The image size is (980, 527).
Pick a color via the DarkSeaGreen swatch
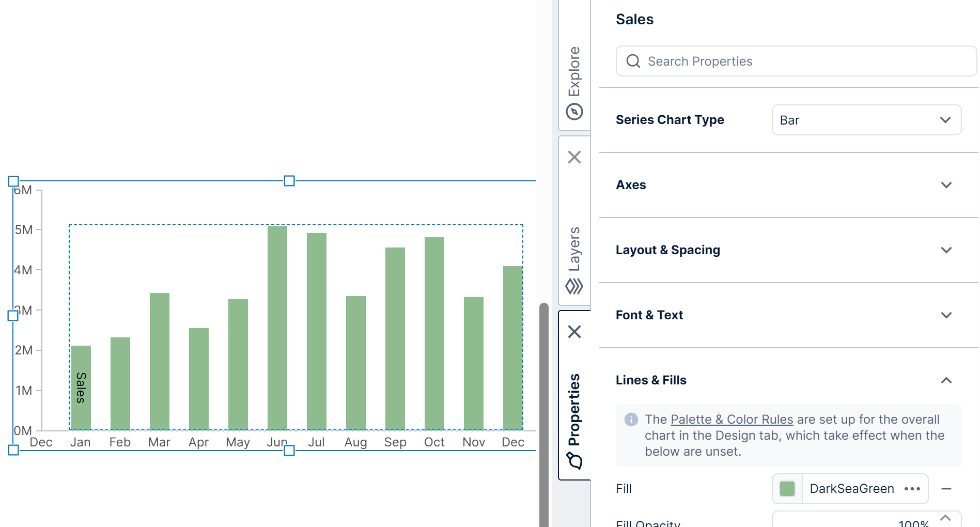pos(787,489)
